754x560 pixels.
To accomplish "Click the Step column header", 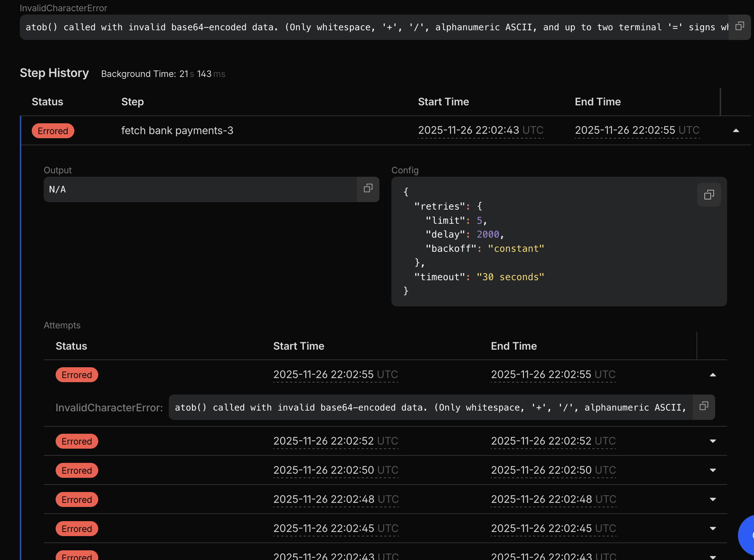I will pyautogui.click(x=132, y=102).
